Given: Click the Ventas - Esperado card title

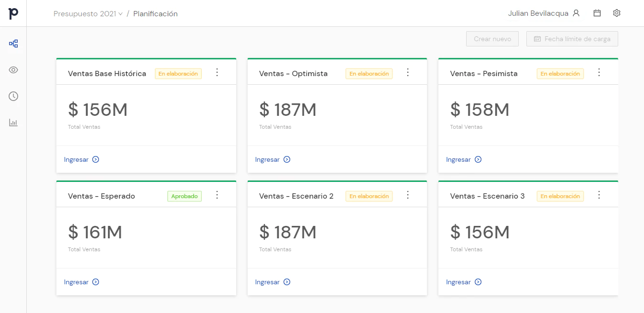Looking at the screenshot, I should 101,196.
